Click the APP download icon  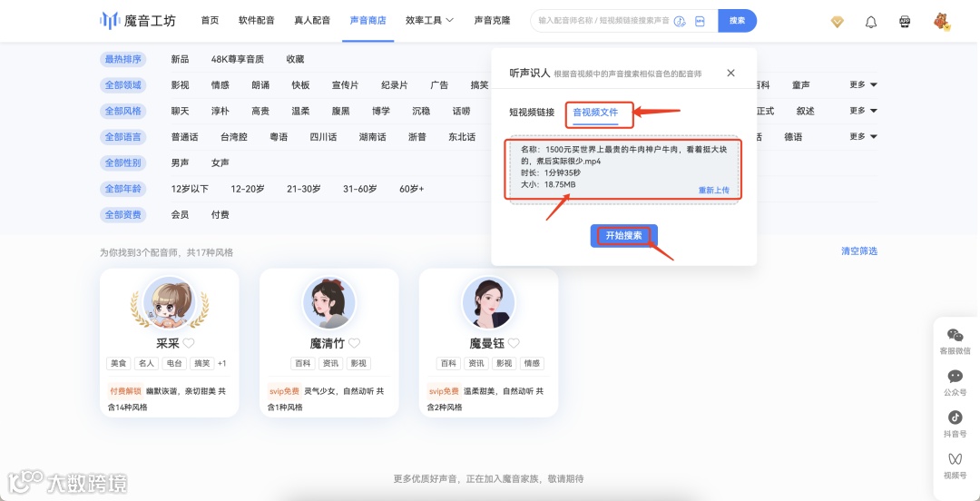coord(905,22)
